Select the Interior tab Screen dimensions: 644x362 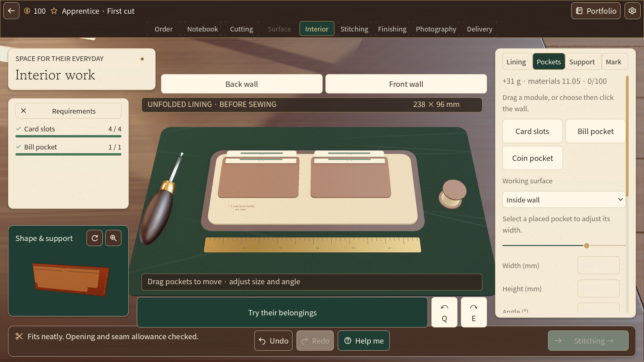coord(317,29)
